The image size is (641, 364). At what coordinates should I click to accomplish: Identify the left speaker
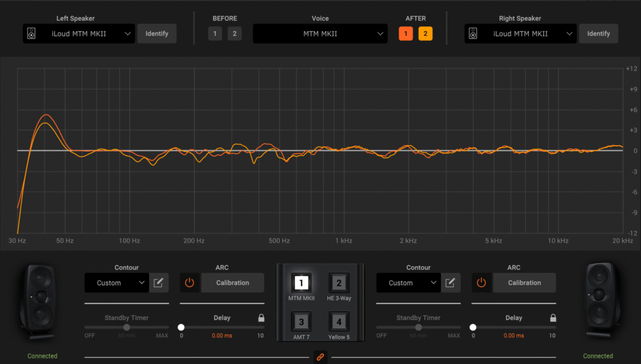tap(157, 34)
